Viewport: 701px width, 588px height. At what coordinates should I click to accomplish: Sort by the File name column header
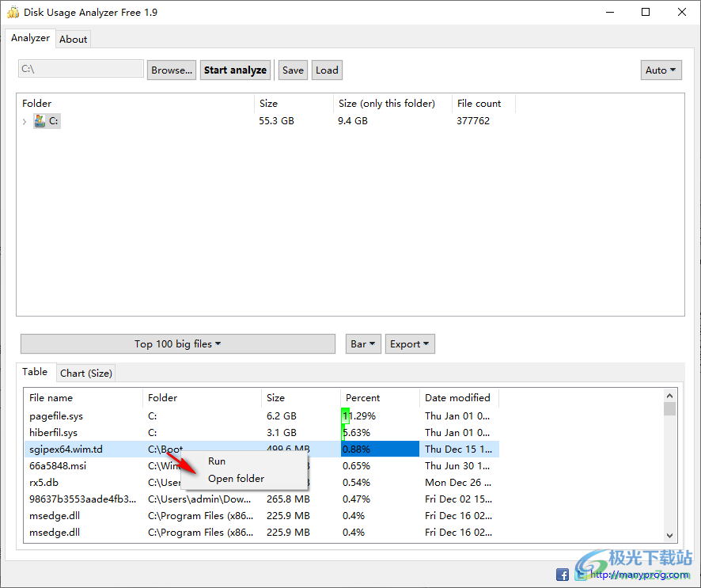84,397
